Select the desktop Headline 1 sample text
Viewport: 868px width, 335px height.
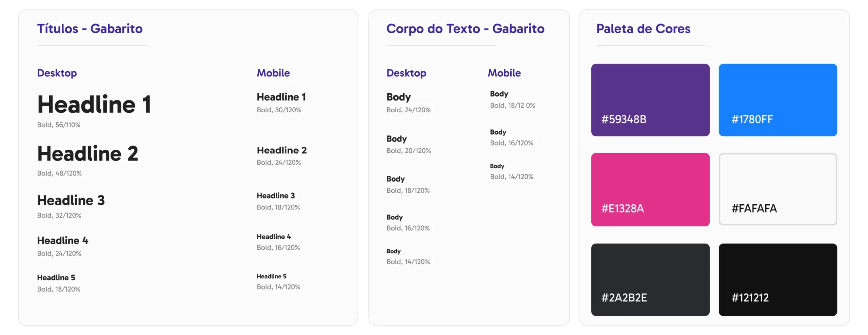94,104
